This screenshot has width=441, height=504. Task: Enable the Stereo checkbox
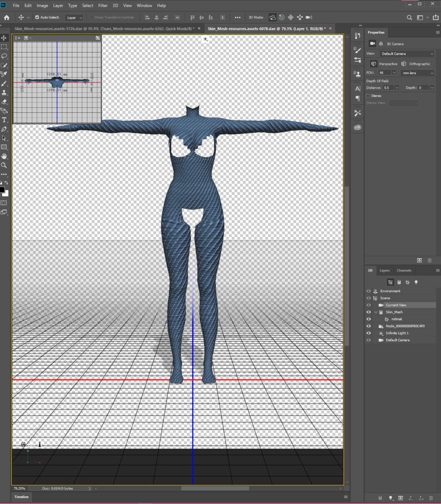368,96
